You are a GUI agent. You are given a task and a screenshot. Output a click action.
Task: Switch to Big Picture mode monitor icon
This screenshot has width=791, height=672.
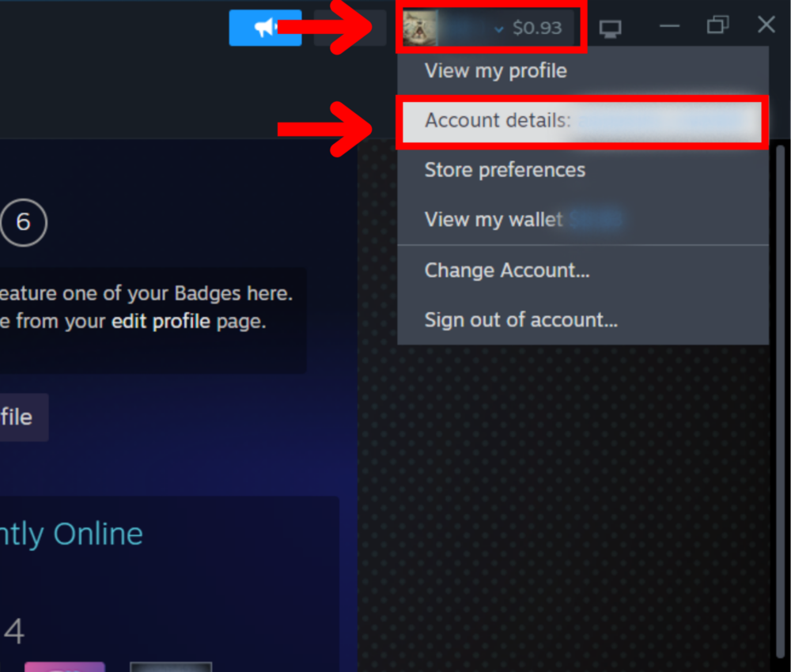610,28
